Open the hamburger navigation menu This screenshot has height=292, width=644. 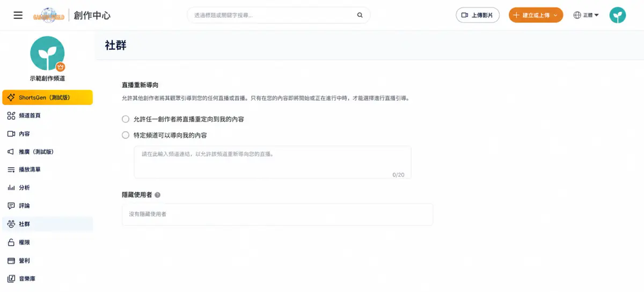[x=18, y=15]
